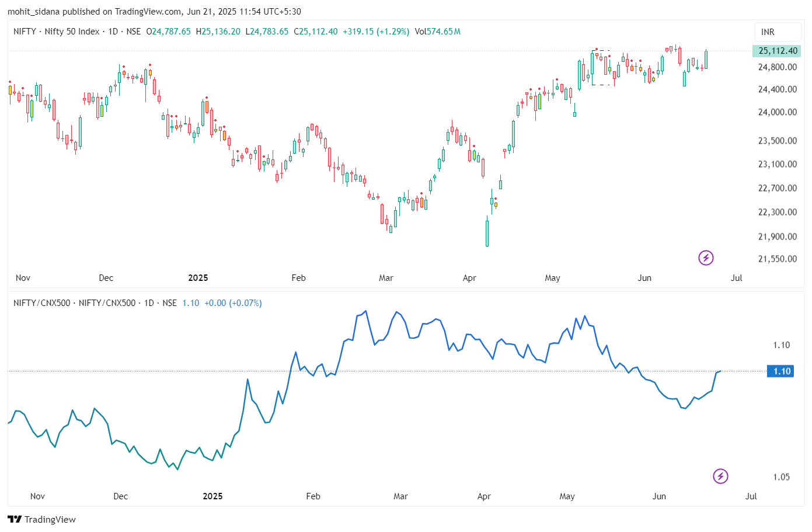Click the 2025 label on upper time axis

pos(198,278)
